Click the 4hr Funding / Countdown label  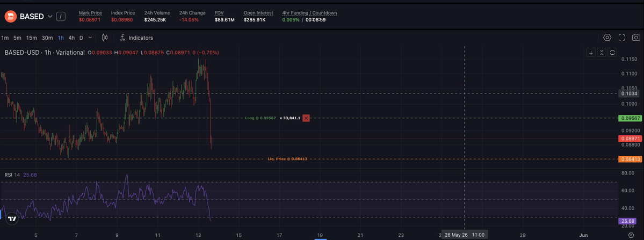coord(310,13)
